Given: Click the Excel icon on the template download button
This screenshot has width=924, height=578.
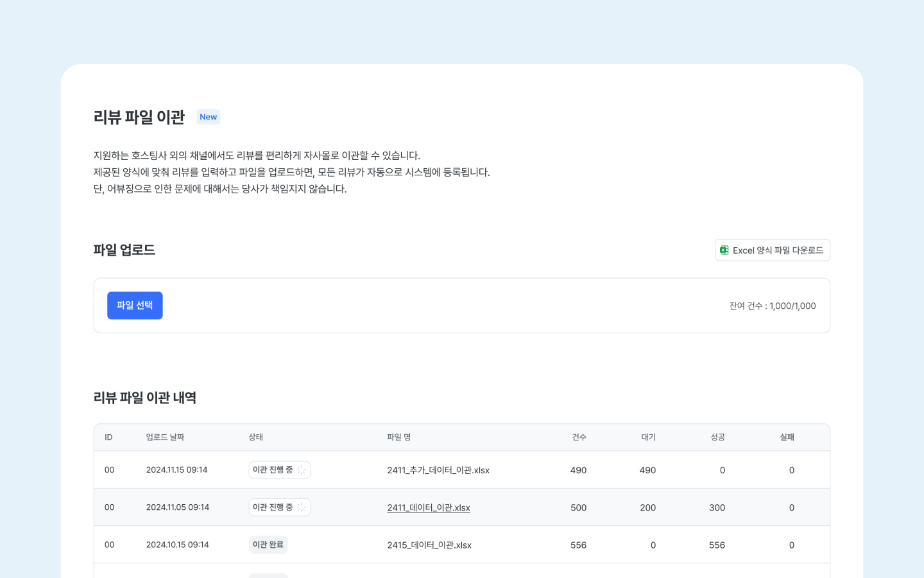Looking at the screenshot, I should click(725, 250).
